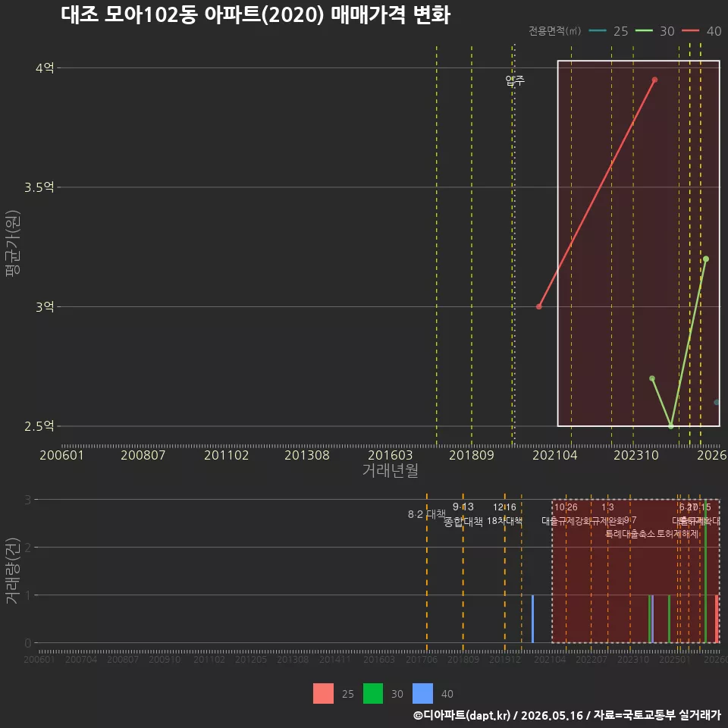Click the blue 40 swatch in bottom legend
The image size is (728, 728).
[422, 694]
